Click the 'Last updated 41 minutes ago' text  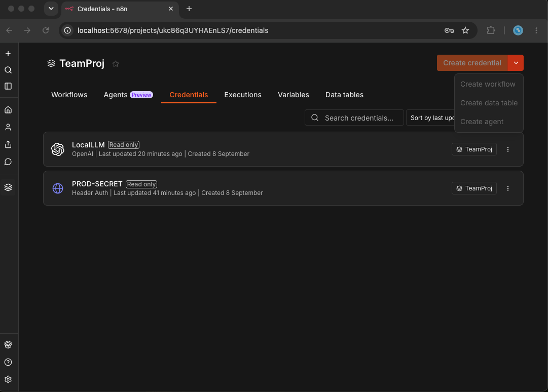[155, 193]
